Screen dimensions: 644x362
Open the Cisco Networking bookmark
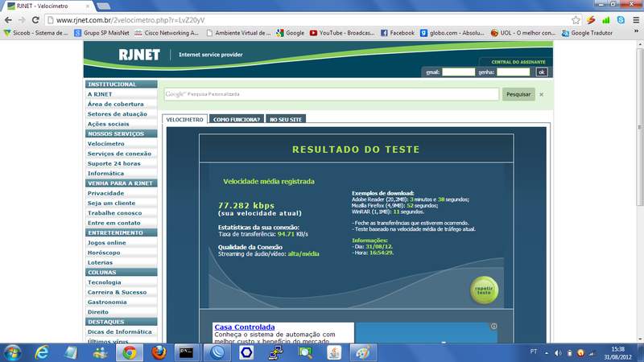click(x=167, y=33)
